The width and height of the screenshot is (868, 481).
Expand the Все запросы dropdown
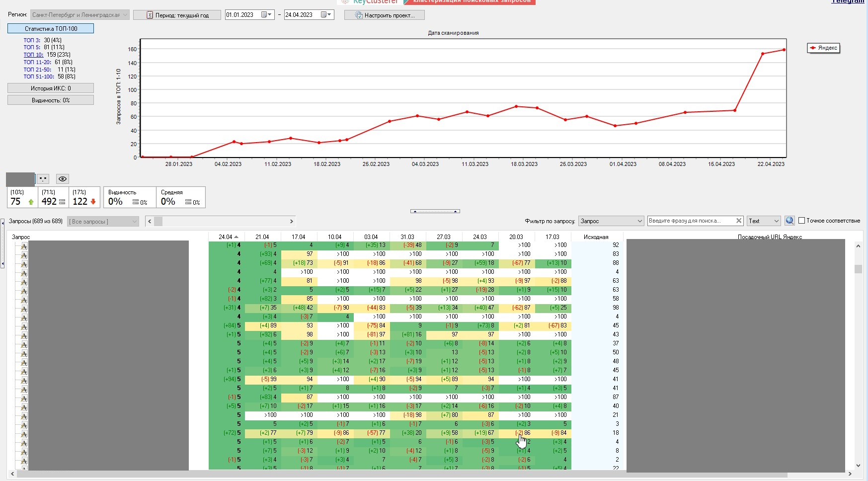pos(103,221)
